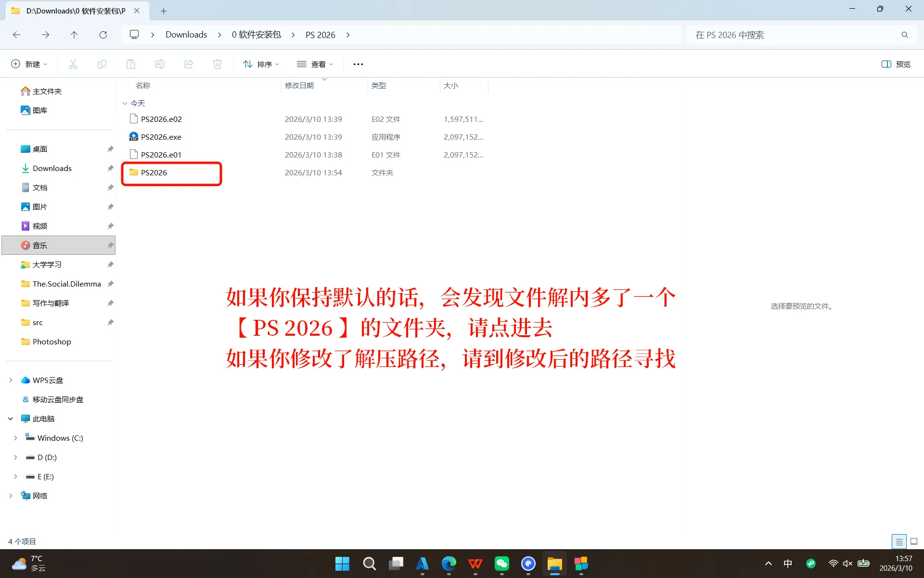Open the 新建 new item dropdown
Viewport: 924px width, 578px height.
tap(28, 64)
